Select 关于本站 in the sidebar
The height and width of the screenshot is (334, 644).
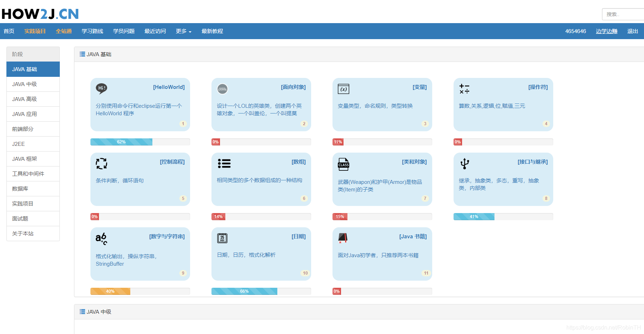pyautogui.click(x=33, y=234)
